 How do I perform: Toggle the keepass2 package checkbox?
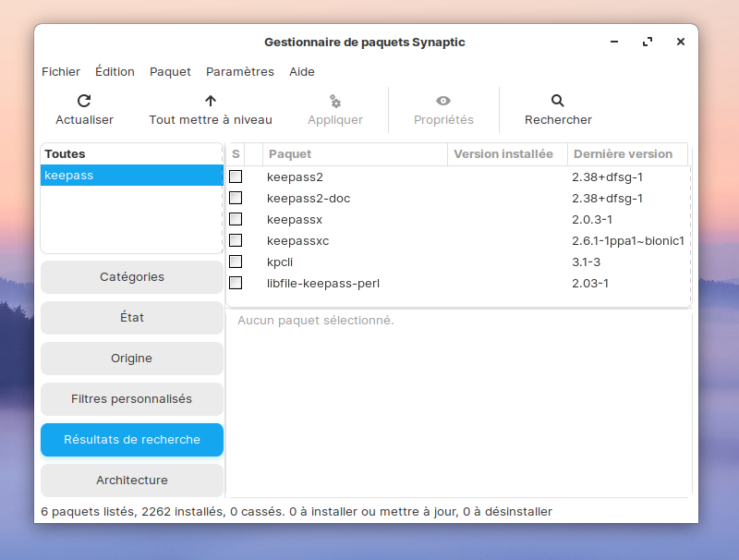236,177
